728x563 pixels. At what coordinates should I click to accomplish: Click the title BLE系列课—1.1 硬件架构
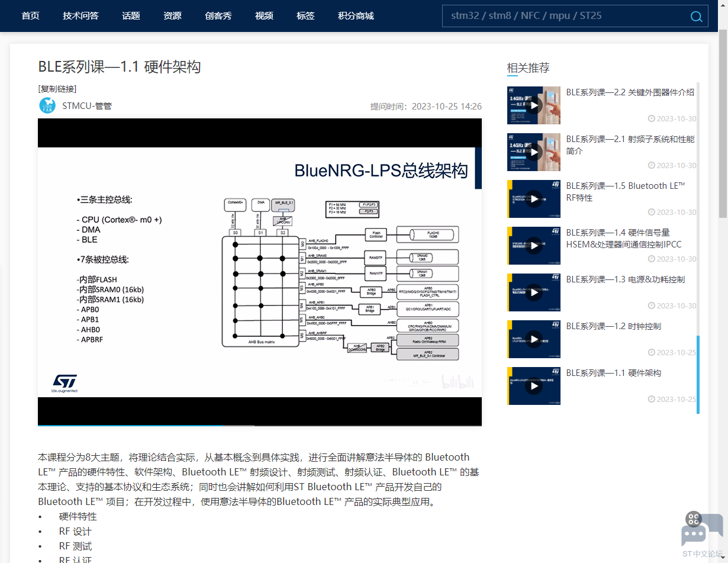click(x=120, y=67)
